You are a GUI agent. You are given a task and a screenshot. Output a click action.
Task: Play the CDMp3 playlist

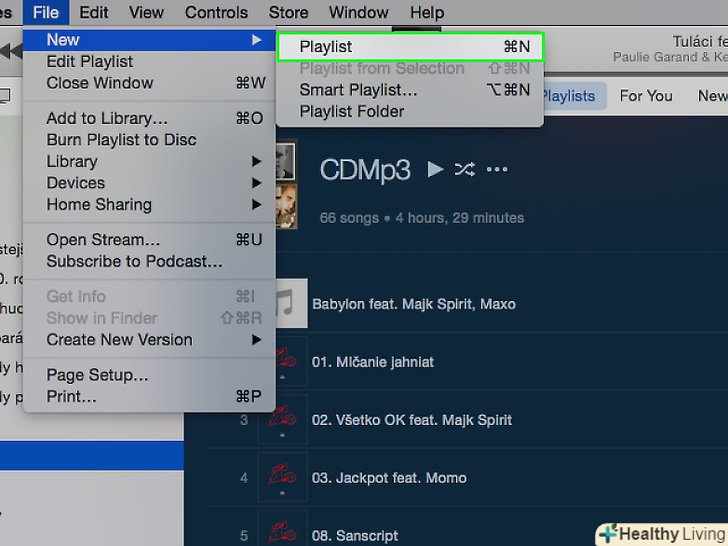pos(435,169)
